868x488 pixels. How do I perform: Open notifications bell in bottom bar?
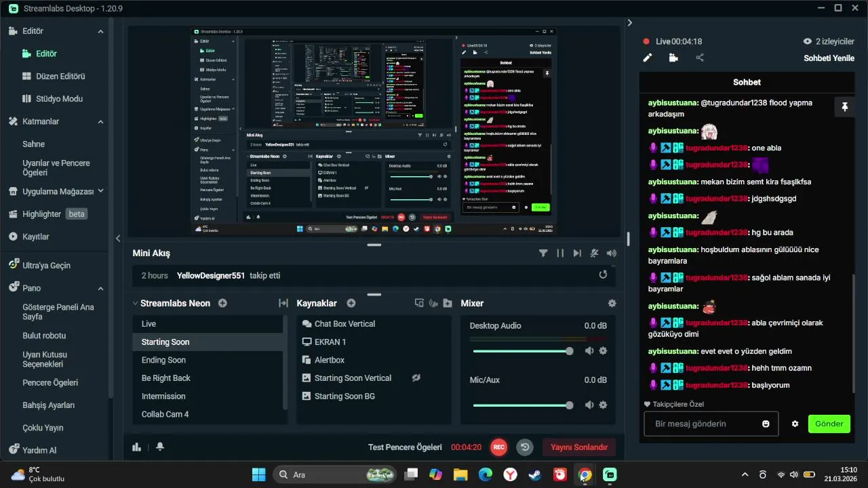160,447
